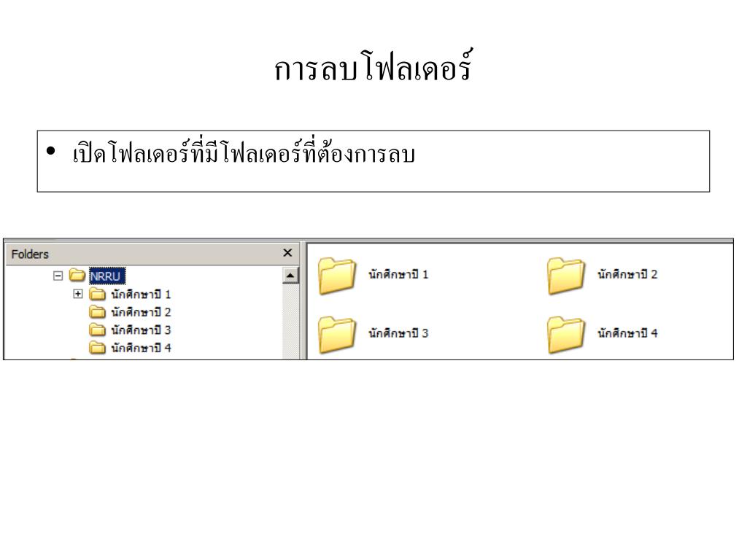The image size is (747, 560).
Task: Select นักศึกษาปี 3 text in folder tree
Action: 141,330
